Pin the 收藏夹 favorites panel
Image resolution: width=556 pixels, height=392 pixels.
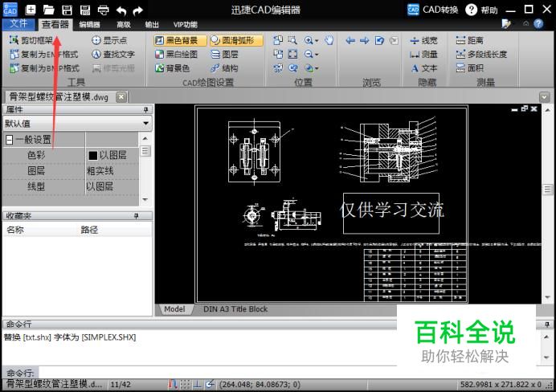click(136, 216)
